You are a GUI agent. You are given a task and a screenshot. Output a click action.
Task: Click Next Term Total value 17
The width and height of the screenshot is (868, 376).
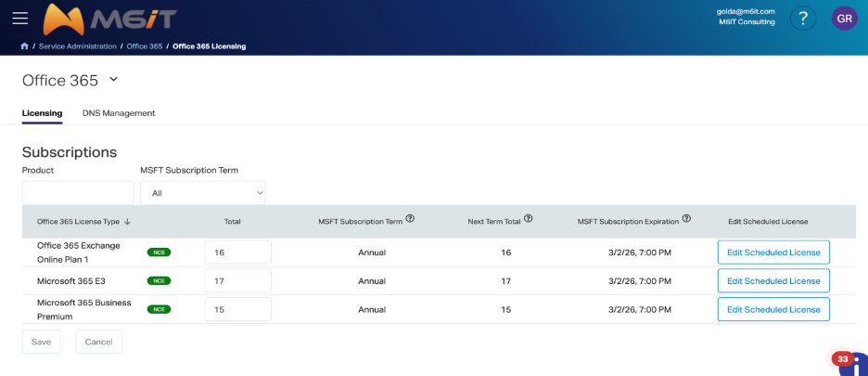506,281
